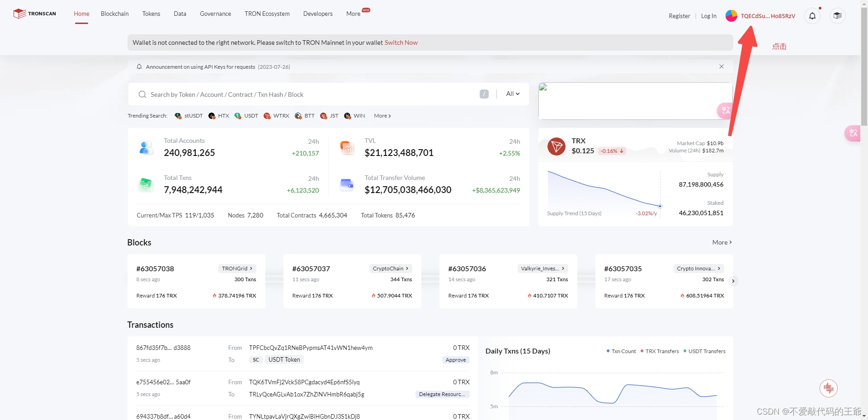Click the broken banner image
Image resolution: width=868 pixels, height=420 pixels.
(x=635, y=101)
